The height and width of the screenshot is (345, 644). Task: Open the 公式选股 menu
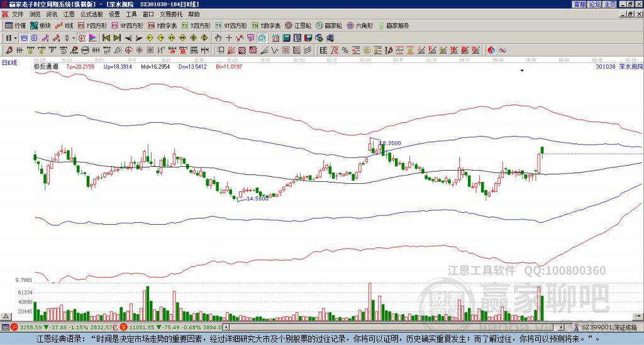[91, 14]
